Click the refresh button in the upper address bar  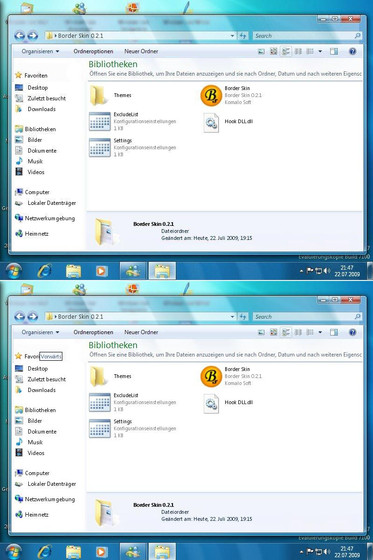[243, 36]
